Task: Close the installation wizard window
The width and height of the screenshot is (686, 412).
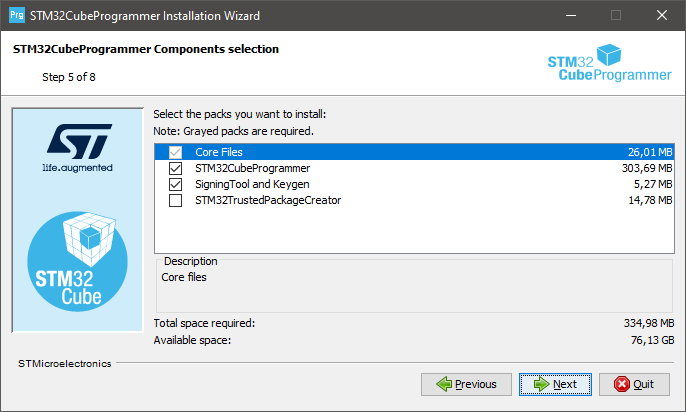Action: point(662,15)
